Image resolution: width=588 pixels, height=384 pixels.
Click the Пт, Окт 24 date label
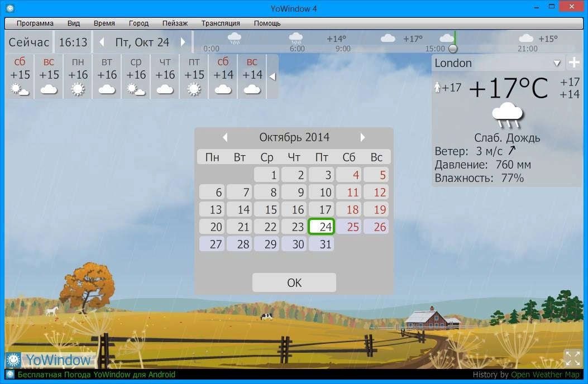pos(142,42)
